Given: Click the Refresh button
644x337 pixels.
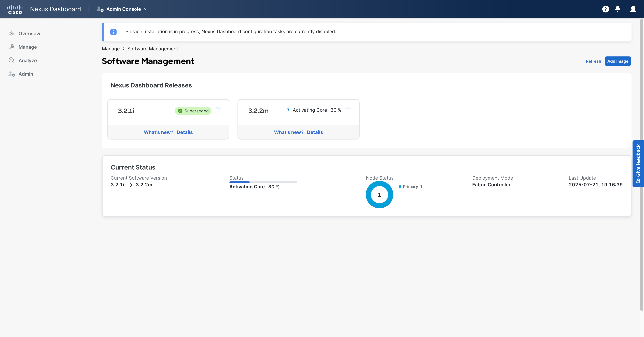Looking at the screenshot, I should pos(593,61).
